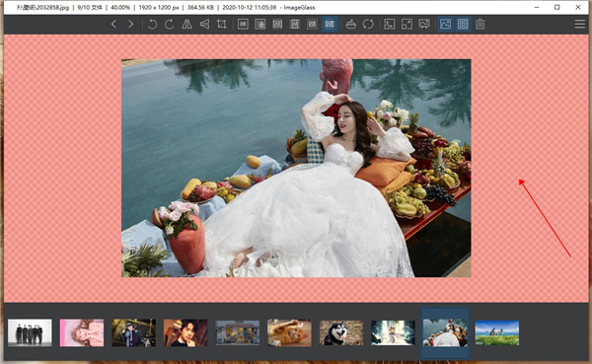This screenshot has height=364, width=592.
Task: Delete image with trash icon
Action: (x=480, y=24)
